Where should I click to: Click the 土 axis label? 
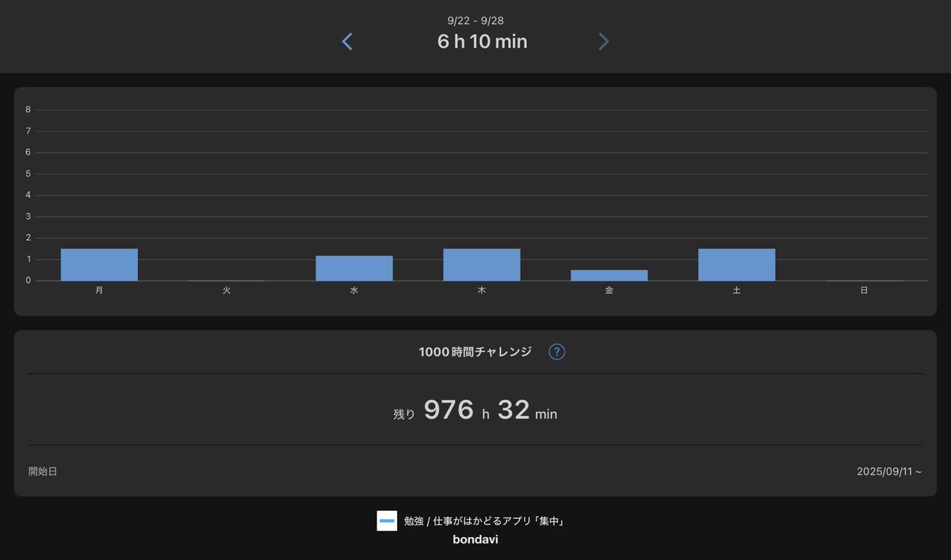[737, 291]
